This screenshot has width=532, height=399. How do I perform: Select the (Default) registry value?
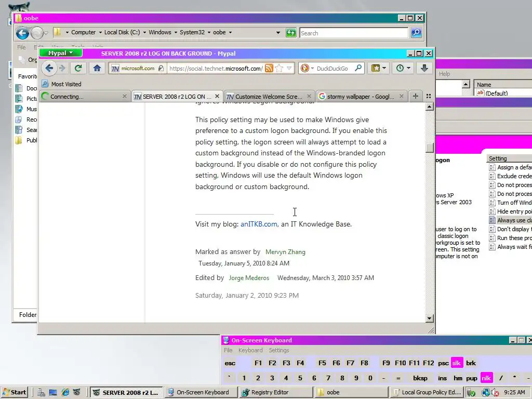[493, 93]
